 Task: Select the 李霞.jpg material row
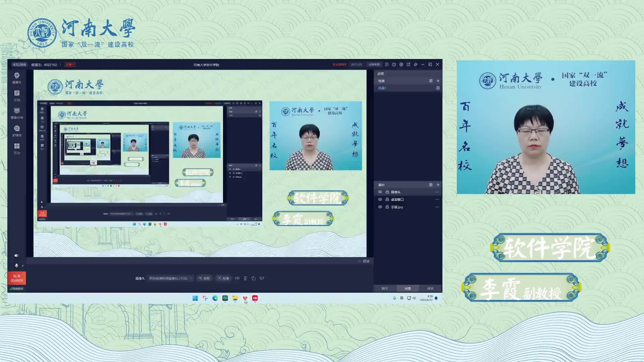click(x=408, y=207)
